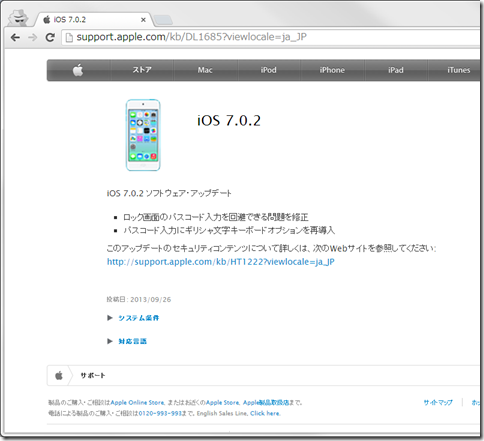484x441 pixels.
Task: Click the Apple logo in the footer breadcrumb
Action: pos(59,375)
